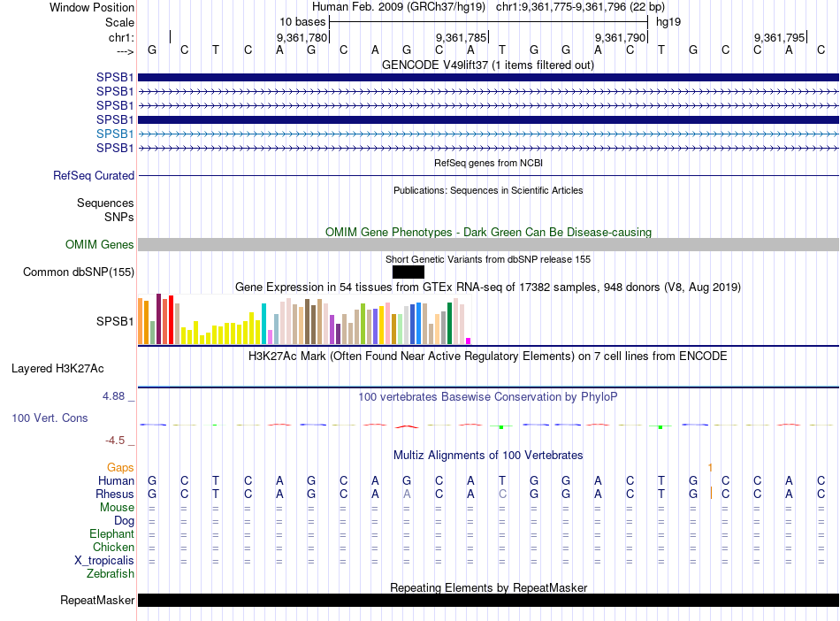Click the "Sequences" publications subtrack label
This screenshot has width=840, height=621.
(105, 203)
